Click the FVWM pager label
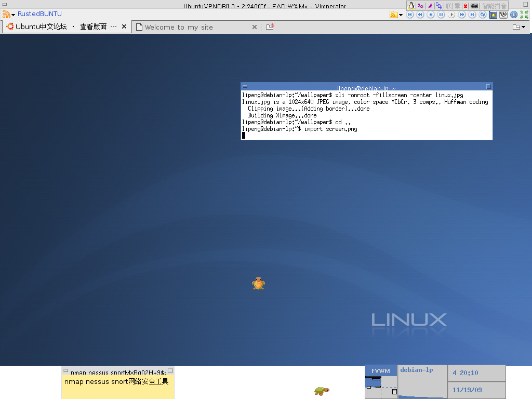Viewport: 532px width, 399px height. (x=381, y=371)
